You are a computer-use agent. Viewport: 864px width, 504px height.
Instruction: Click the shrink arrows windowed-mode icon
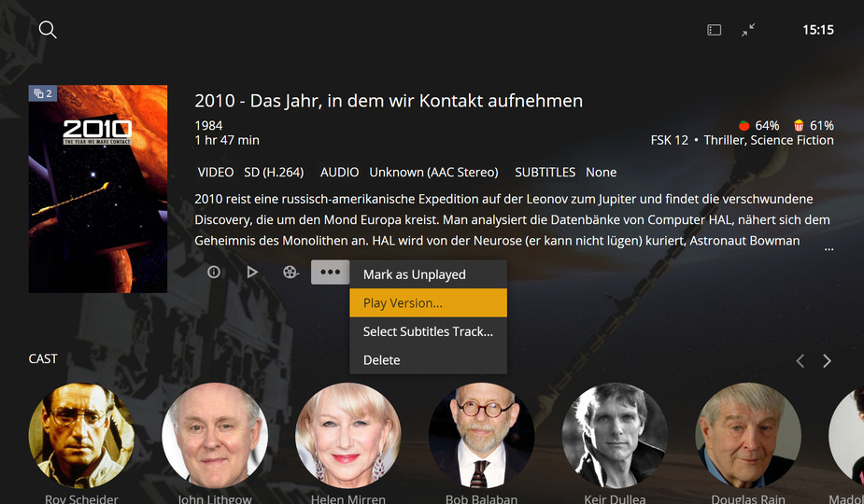tap(748, 30)
